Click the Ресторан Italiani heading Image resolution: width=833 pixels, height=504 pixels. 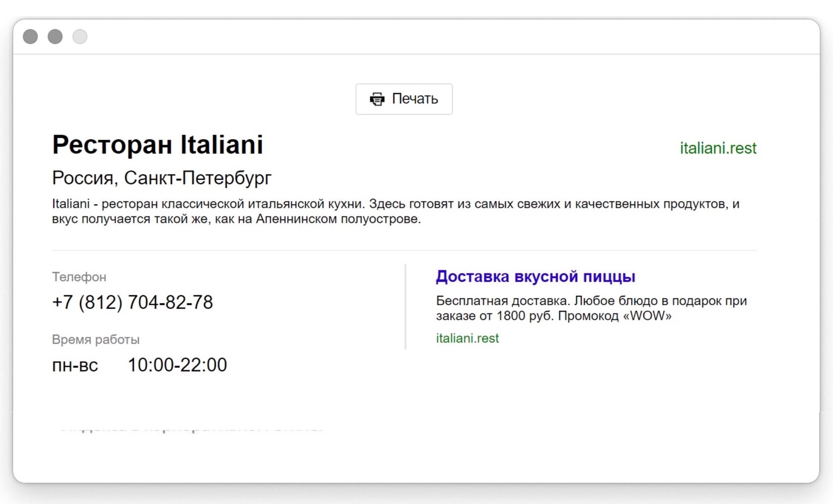(x=158, y=145)
